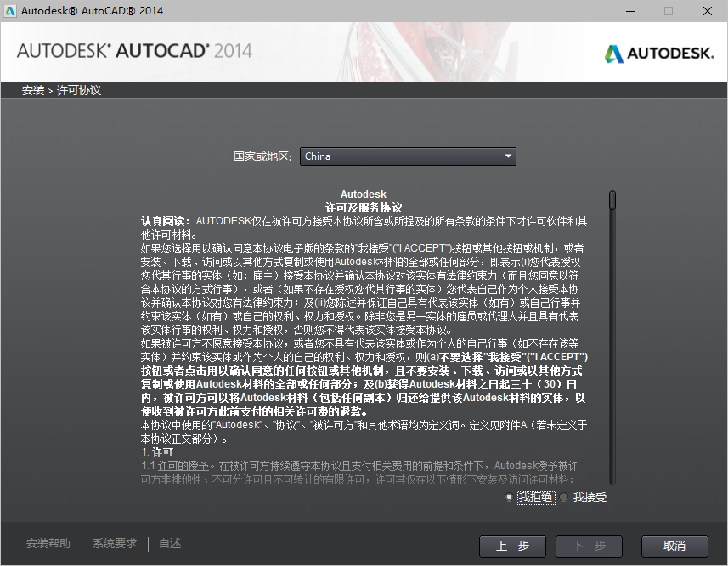Screen dimensions: 728x566
Task: Click the 上一步 button
Action: [x=512, y=546]
